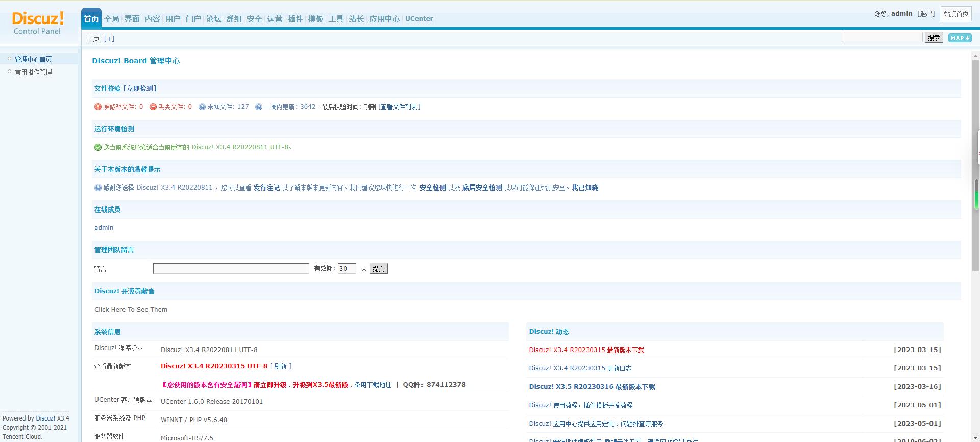The height and width of the screenshot is (442, 980).
Task: Click the green environment check icon
Action: [x=98, y=147]
